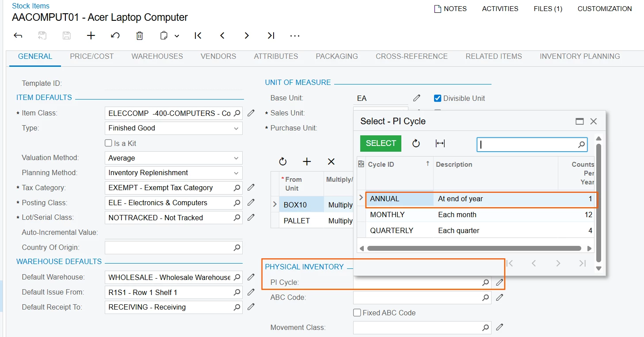Image resolution: width=644 pixels, height=337 pixels.
Task: Click the Copy/Clipboard icon
Action: pyautogui.click(x=164, y=36)
